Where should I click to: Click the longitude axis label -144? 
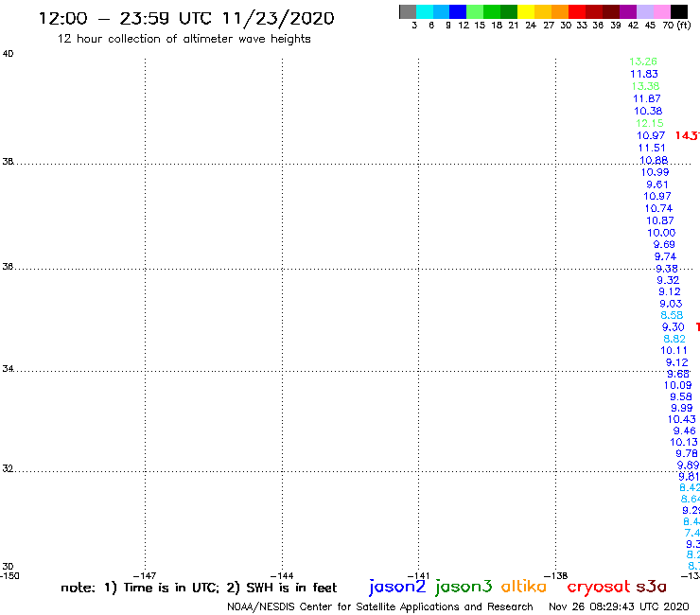(282, 576)
